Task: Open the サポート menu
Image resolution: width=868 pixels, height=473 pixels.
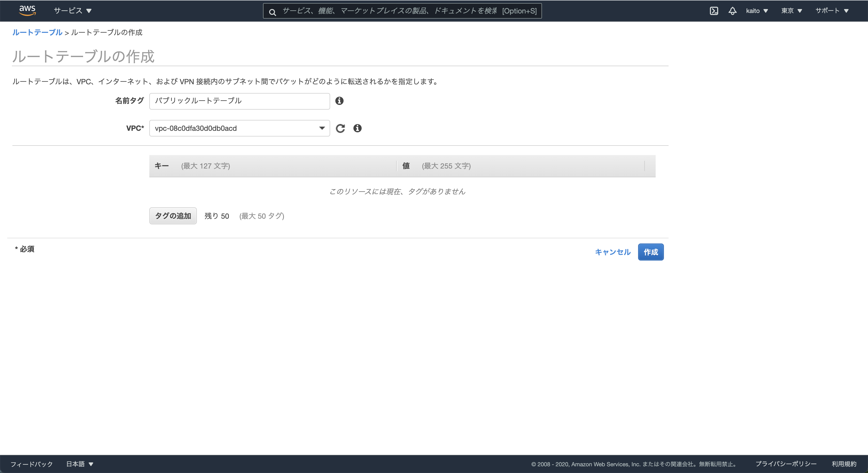Action: [x=832, y=11]
